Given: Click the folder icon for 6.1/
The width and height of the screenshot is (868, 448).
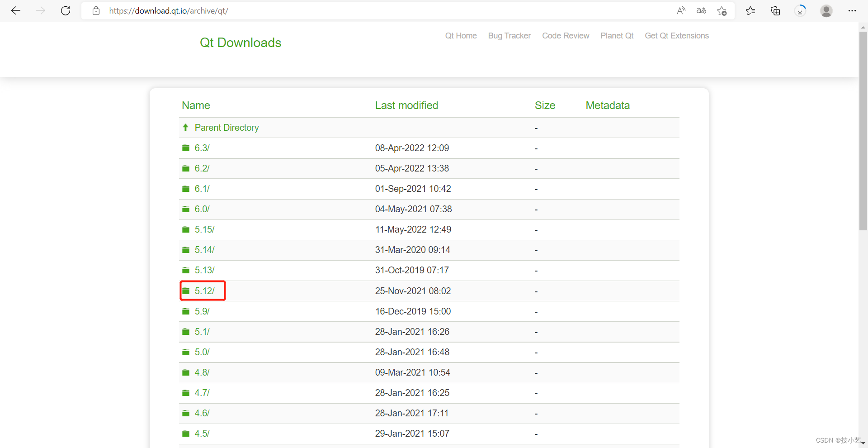Looking at the screenshot, I should (186, 189).
